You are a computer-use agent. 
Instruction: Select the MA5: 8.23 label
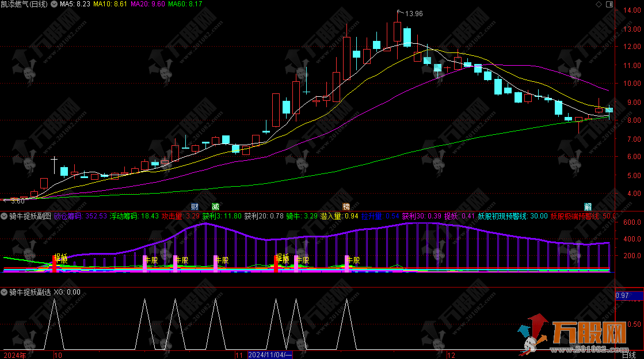click(75, 4)
